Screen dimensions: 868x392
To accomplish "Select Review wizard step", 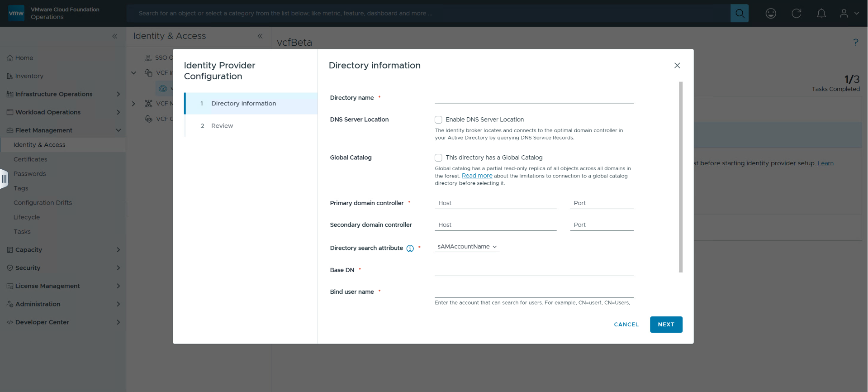I will pos(251,126).
